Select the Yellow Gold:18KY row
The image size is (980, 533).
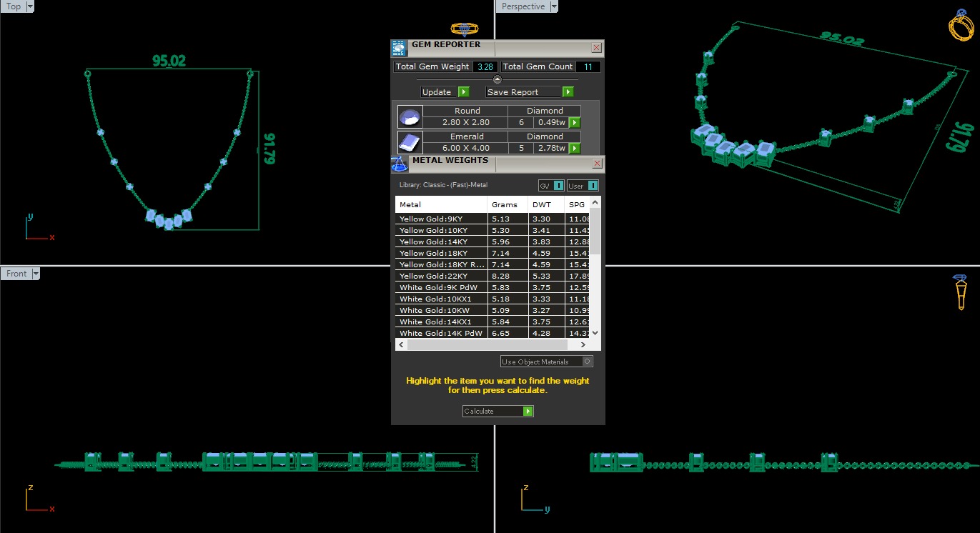pyautogui.click(x=493, y=253)
